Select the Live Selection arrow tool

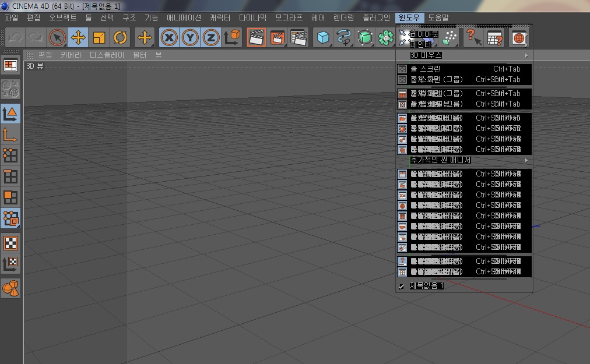coord(57,38)
